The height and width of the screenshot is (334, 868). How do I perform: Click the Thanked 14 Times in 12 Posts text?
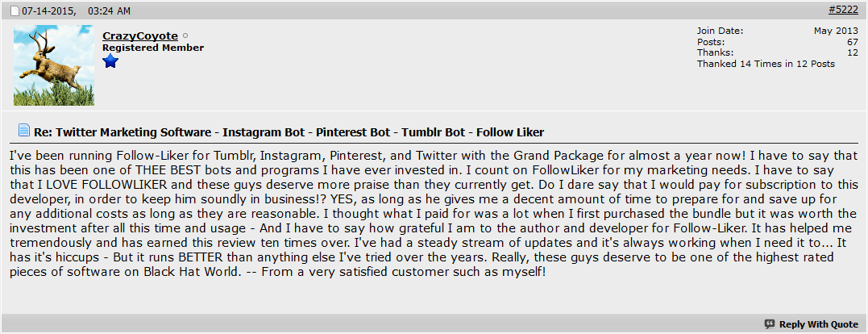766,64
